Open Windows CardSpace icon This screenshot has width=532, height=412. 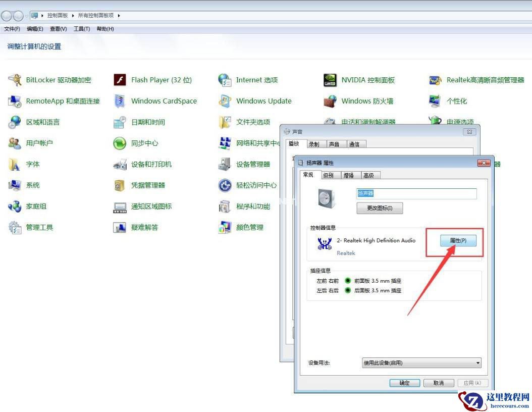point(120,101)
